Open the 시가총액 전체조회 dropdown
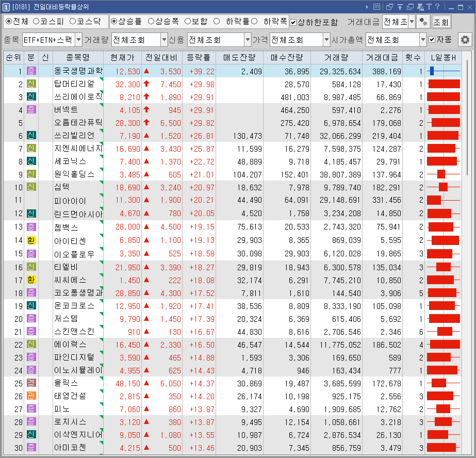Viewport: 476px width, 458px height. (x=423, y=40)
